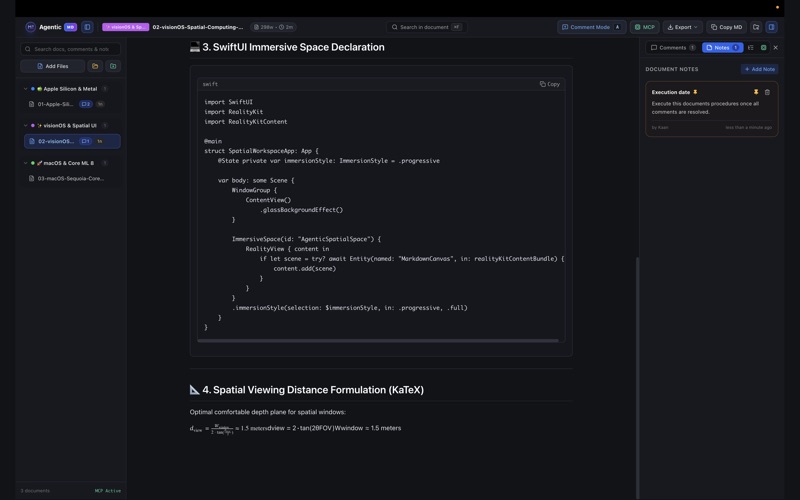Collapse the Apple Silicon & Metal group
Screen dimensions: 800x500
26,89
